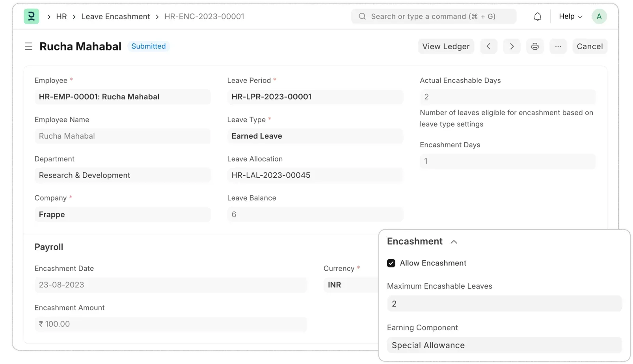Navigate to HR breadcrumb
The width and height of the screenshot is (633, 364).
pyautogui.click(x=61, y=17)
